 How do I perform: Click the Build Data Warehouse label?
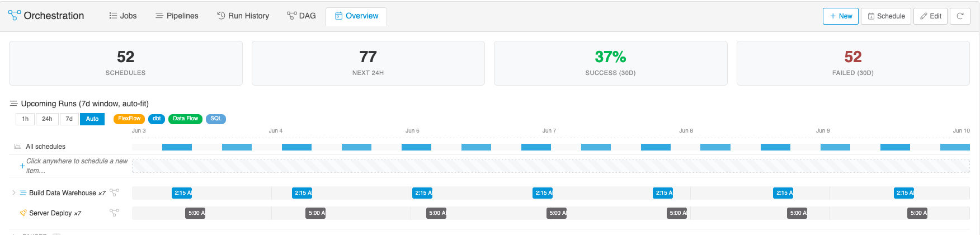click(x=63, y=193)
